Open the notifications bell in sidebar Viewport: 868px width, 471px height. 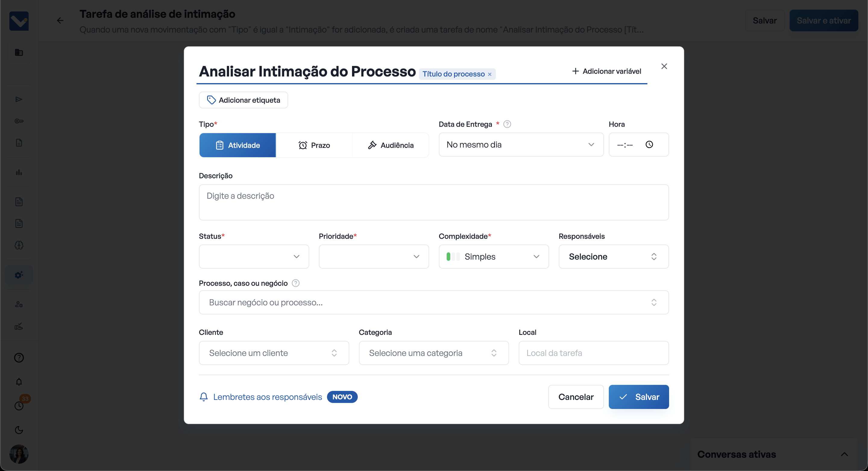tap(19, 382)
